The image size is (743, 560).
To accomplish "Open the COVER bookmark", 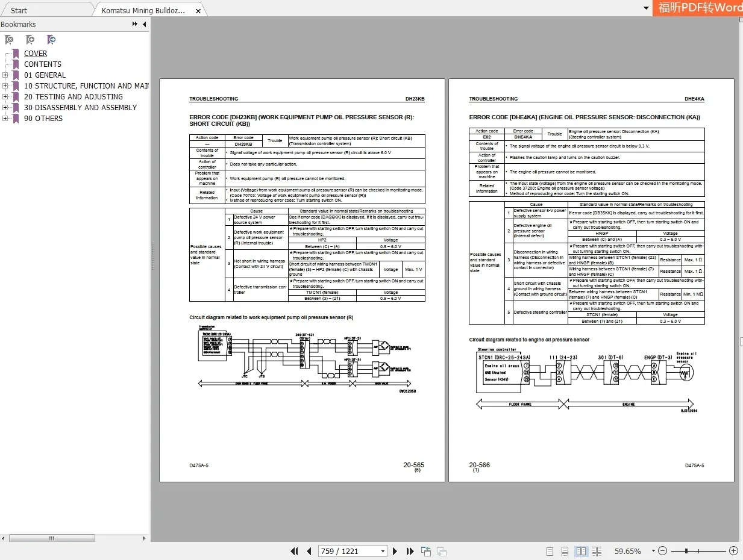I will click(x=36, y=54).
